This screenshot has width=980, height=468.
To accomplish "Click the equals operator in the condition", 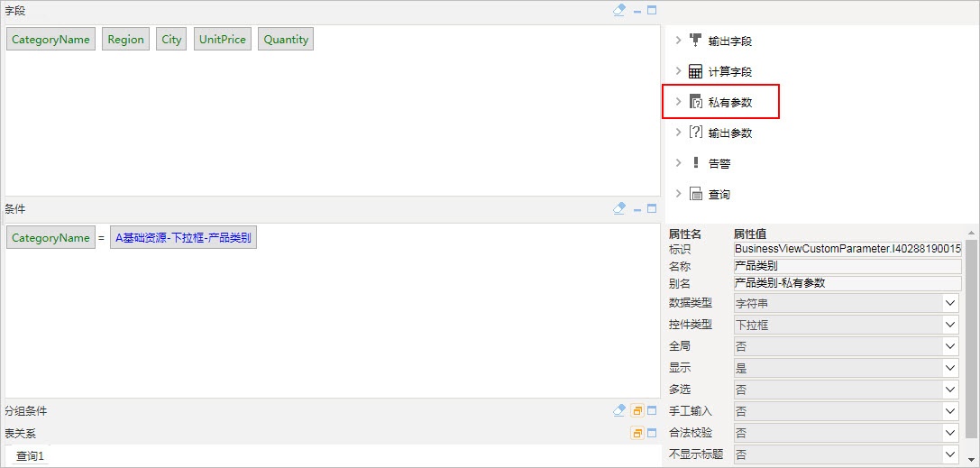I will (101, 238).
